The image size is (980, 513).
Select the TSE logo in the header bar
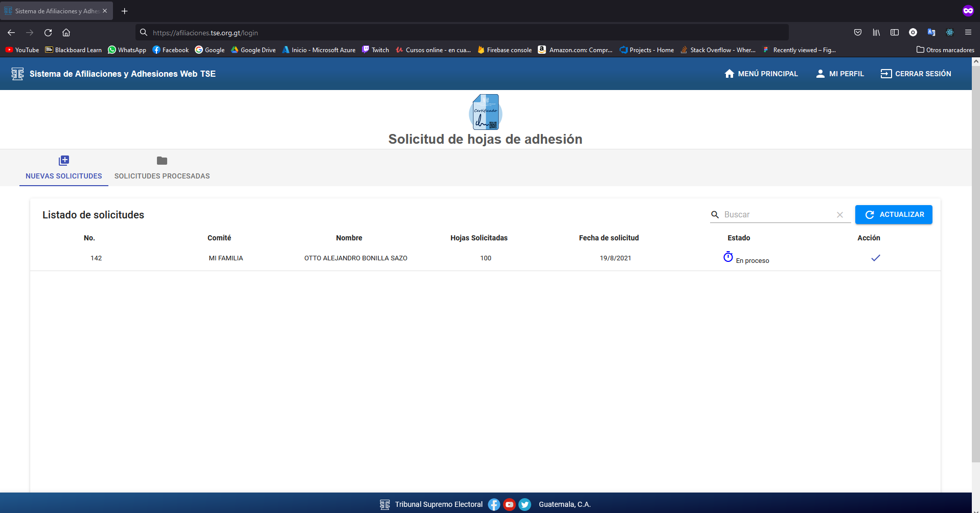click(x=17, y=73)
